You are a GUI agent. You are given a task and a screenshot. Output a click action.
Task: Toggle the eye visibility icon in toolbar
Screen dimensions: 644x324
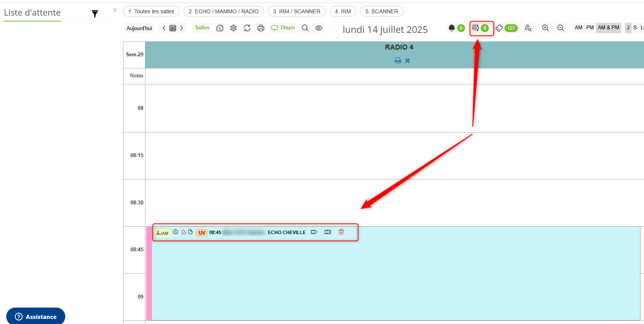click(319, 28)
